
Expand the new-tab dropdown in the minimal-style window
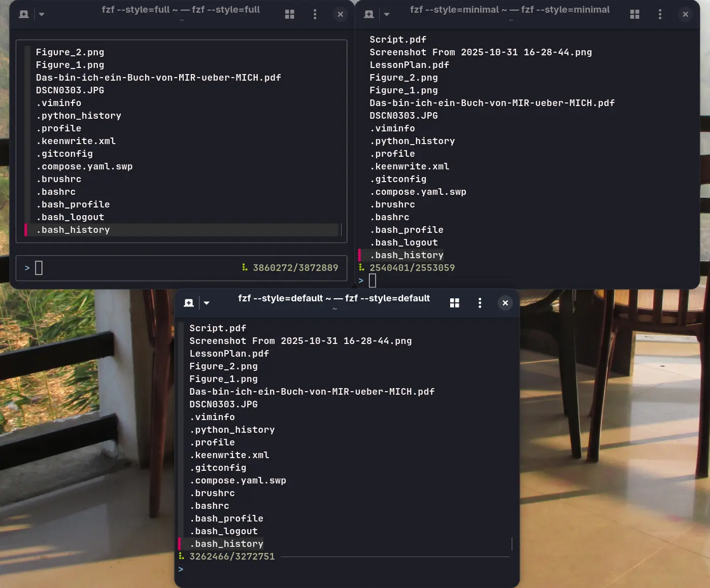[387, 14]
